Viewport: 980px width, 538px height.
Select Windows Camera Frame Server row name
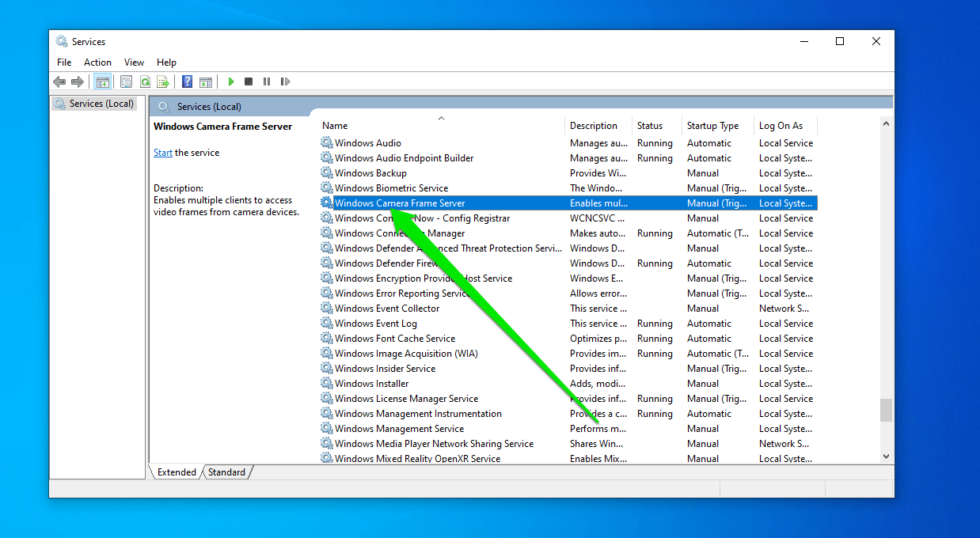pos(400,203)
